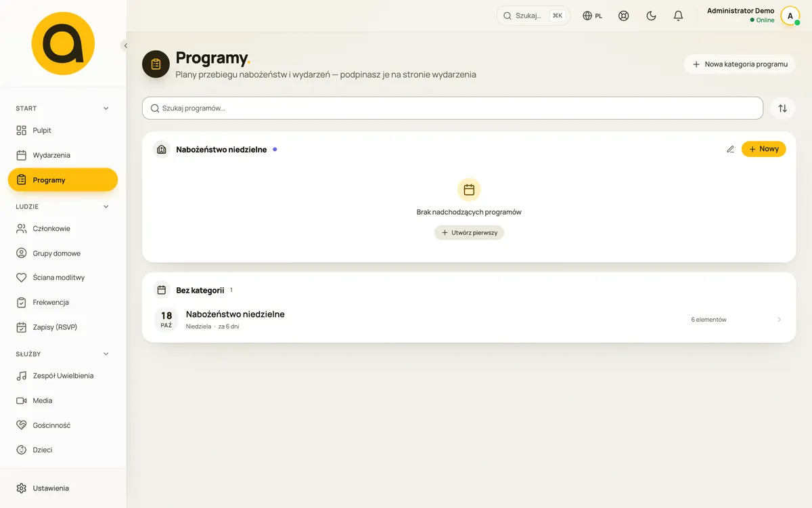Collapse the SŁUŻBY section chevron

click(106, 354)
